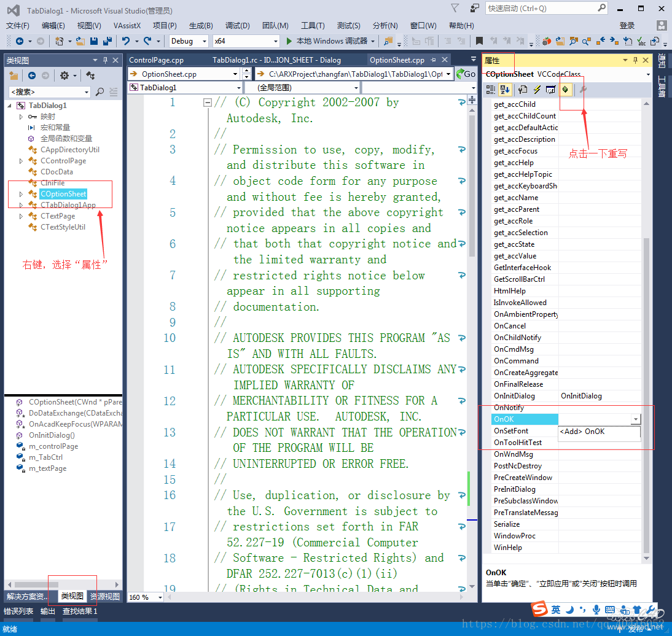Viewport: 672px width, 636px height.
Task: Open OptionSheet.cpp file navigation dropdown
Action: 235,74
